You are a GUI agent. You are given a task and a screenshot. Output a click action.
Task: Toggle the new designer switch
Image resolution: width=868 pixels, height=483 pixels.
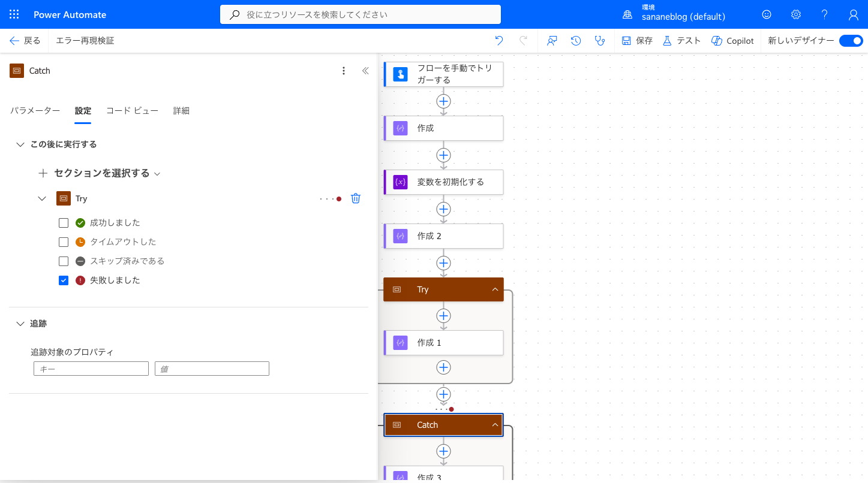pos(851,41)
